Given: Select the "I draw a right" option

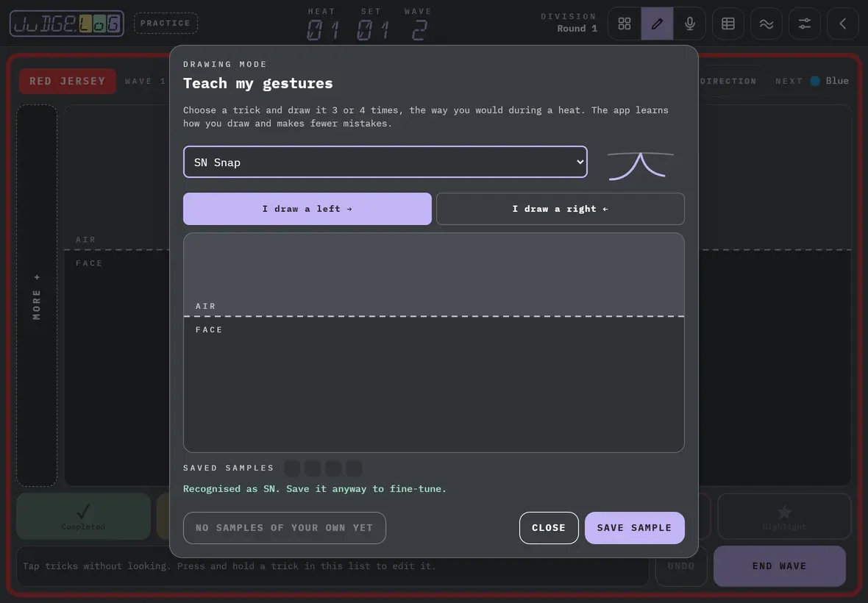Looking at the screenshot, I should tap(561, 209).
